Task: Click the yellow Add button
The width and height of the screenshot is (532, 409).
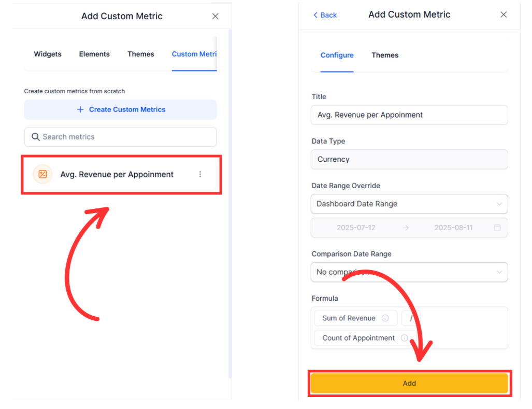Action: (409, 384)
